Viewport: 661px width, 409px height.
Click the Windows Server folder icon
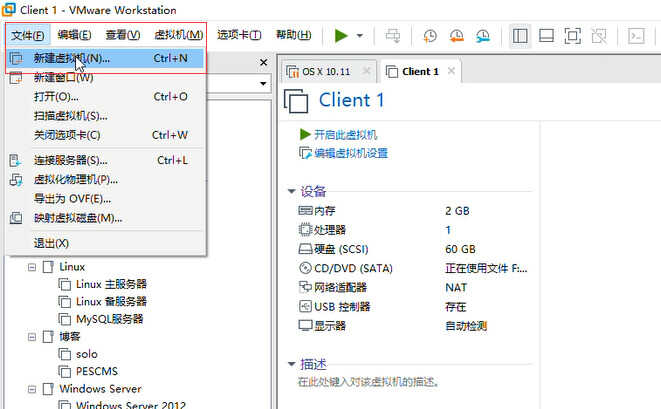48,389
